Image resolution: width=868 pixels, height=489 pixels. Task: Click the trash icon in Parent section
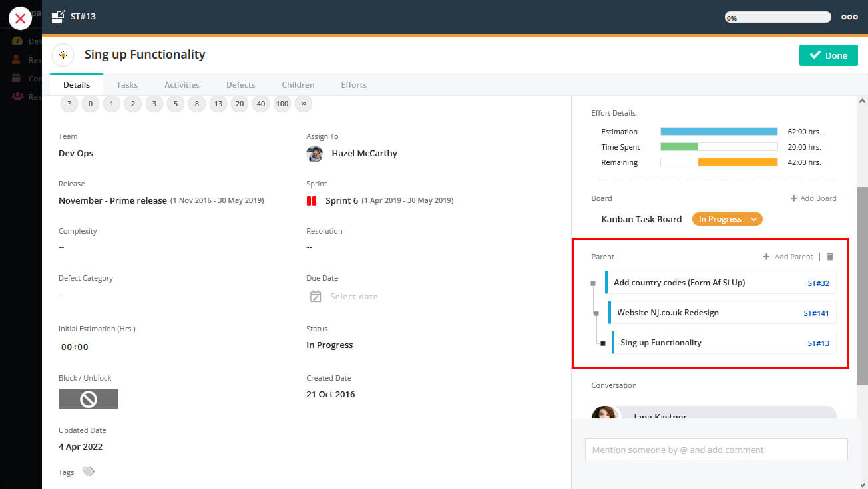[830, 257]
